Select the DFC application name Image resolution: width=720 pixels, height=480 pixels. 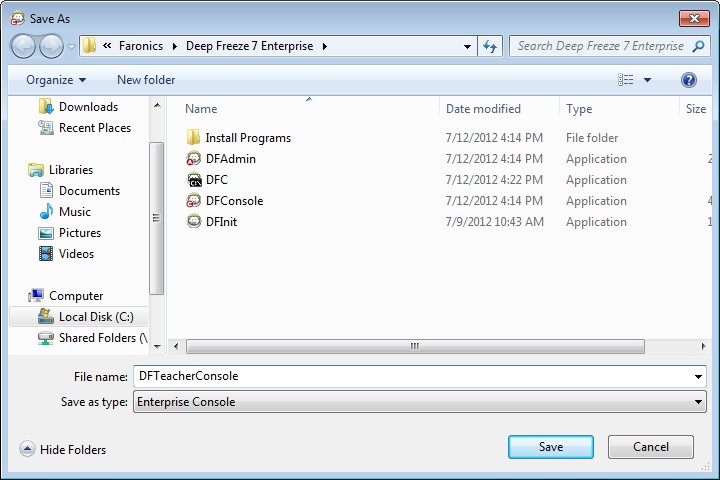pos(216,180)
